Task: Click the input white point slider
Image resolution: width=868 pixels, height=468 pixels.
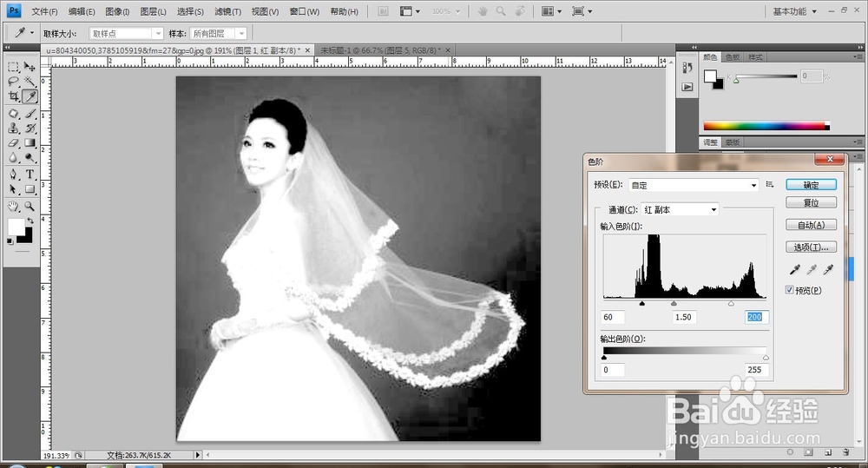Action: 731,304
